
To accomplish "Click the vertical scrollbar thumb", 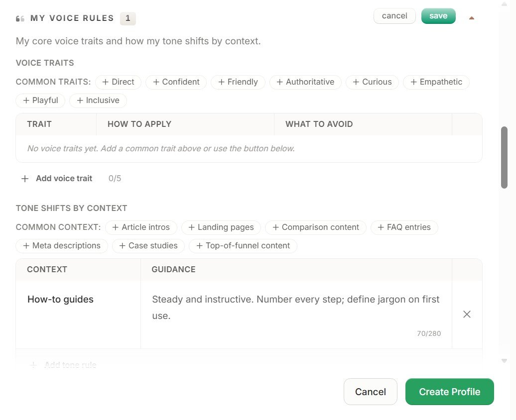I will coord(504,157).
